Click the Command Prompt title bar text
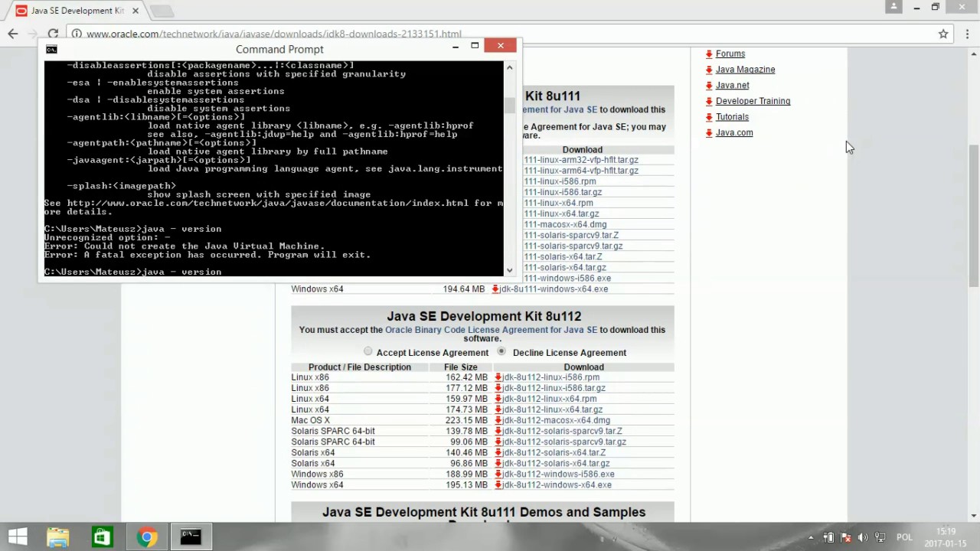Image resolution: width=980 pixels, height=551 pixels. coord(279,49)
